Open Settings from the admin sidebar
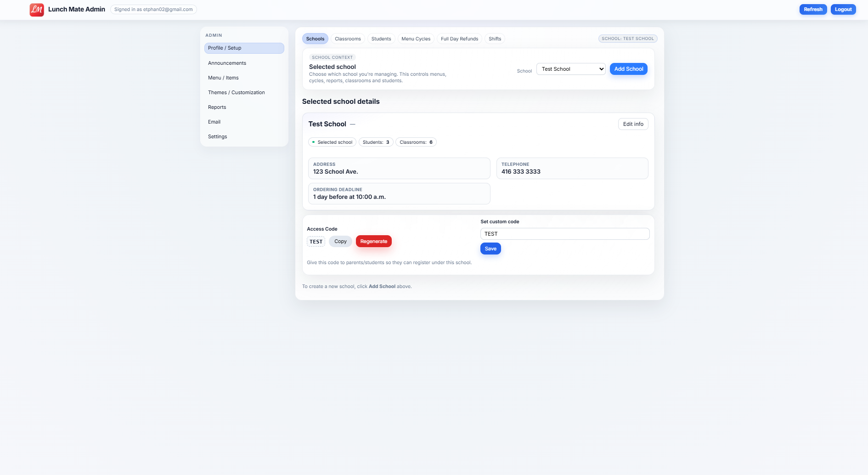Image resolution: width=868 pixels, height=475 pixels. click(217, 136)
